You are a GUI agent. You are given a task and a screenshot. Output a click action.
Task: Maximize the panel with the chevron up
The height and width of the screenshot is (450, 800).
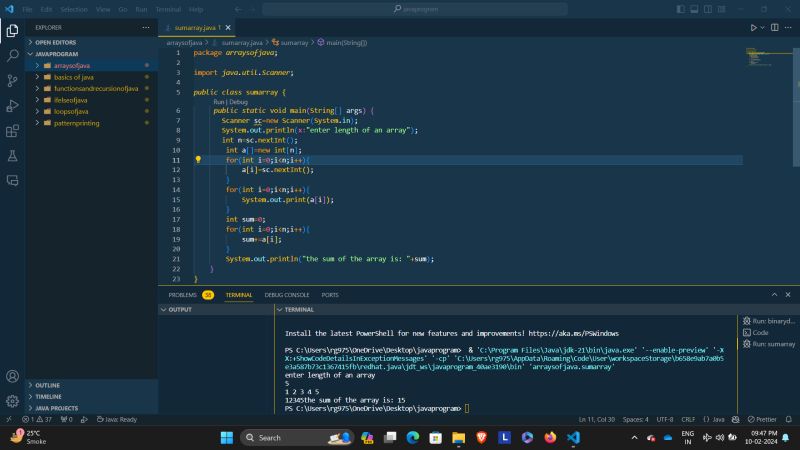tap(774, 295)
